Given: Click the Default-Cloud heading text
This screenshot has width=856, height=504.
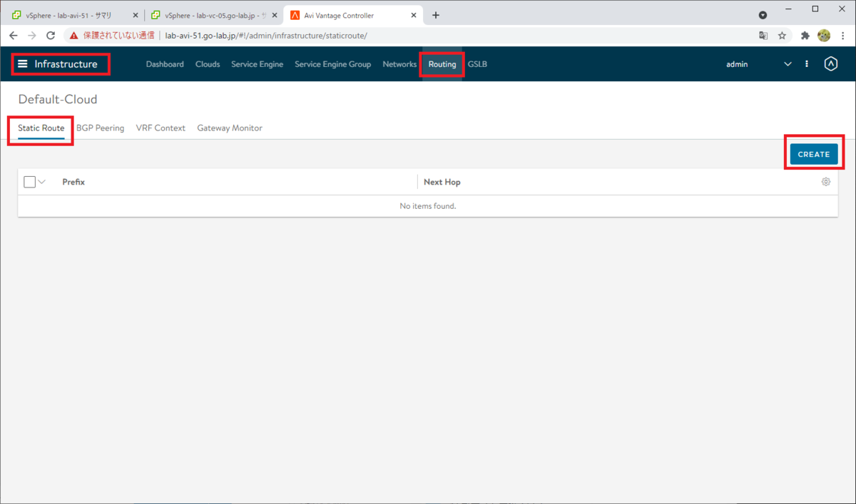Looking at the screenshot, I should point(58,99).
